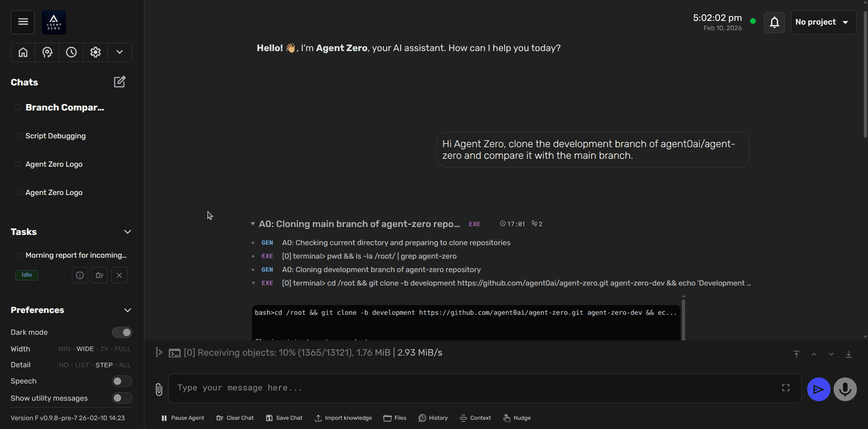Open the memory brain icon
The image size is (868, 429).
tap(47, 52)
